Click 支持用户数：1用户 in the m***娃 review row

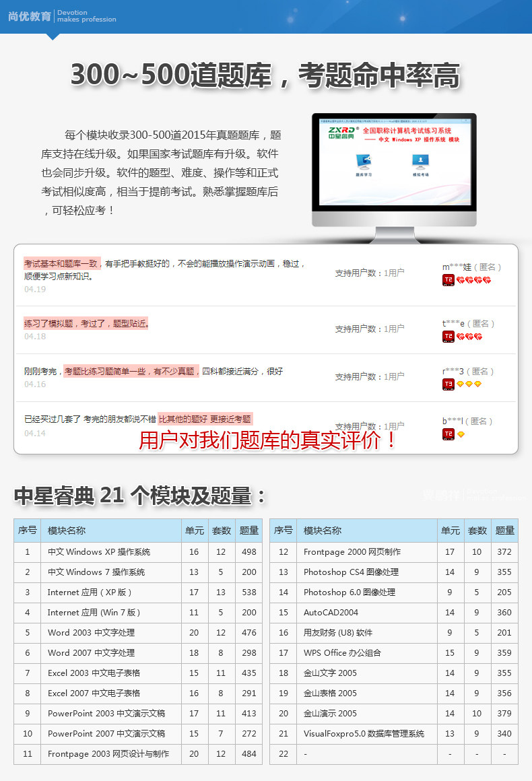(370, 273)
